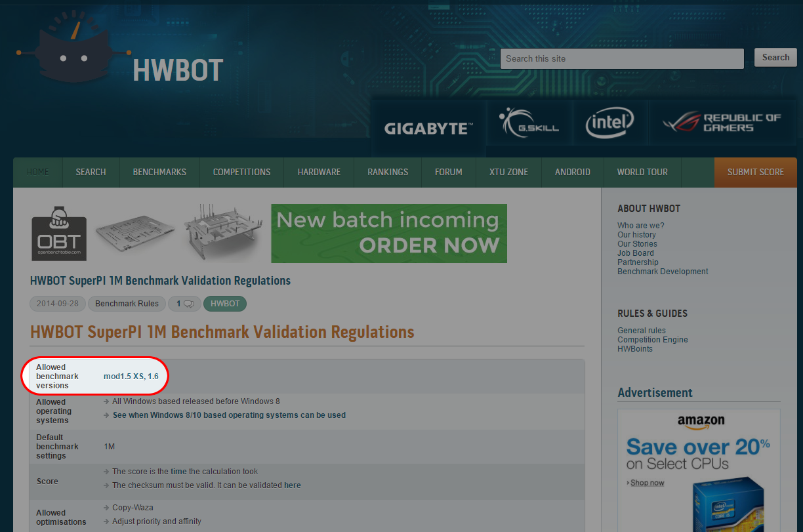Screen dimensions: 803x532
Task: Click Shop now in the Amazon ad
Action: tap(647, 483)
